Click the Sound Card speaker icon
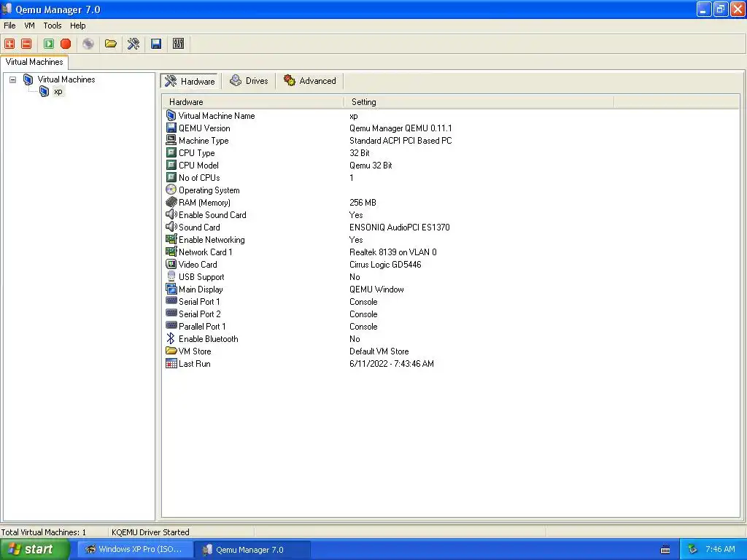 pos(171,227)
